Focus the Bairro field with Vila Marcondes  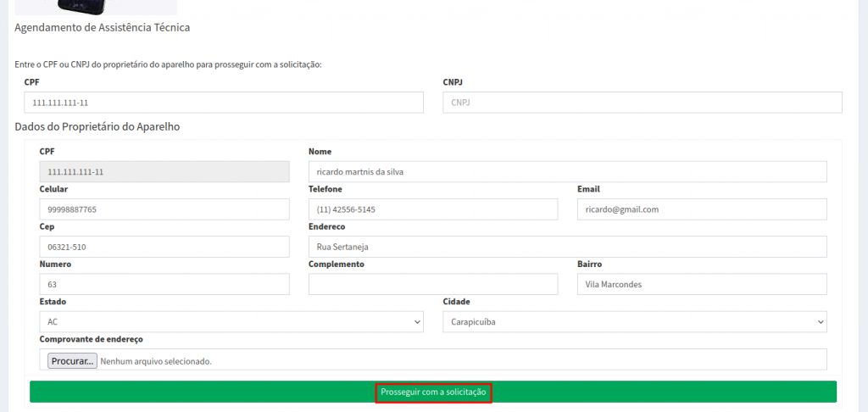click(x=701, y=284)
